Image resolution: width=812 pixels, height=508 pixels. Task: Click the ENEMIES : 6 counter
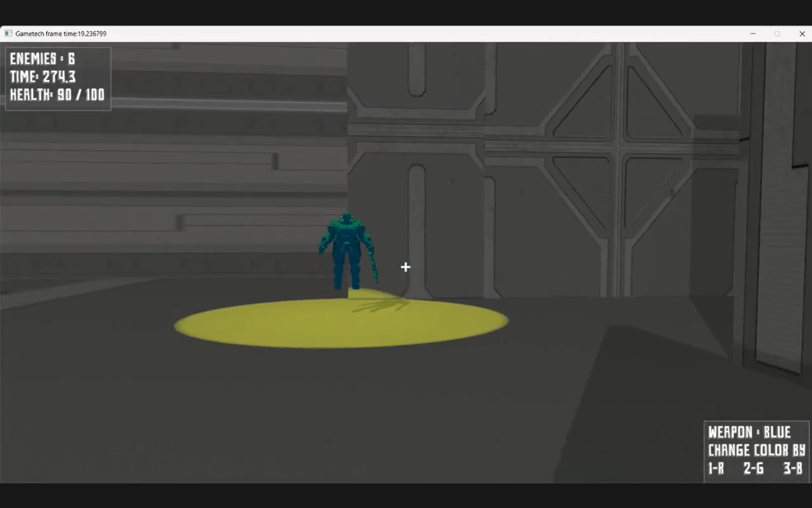(x=42, y=59)
